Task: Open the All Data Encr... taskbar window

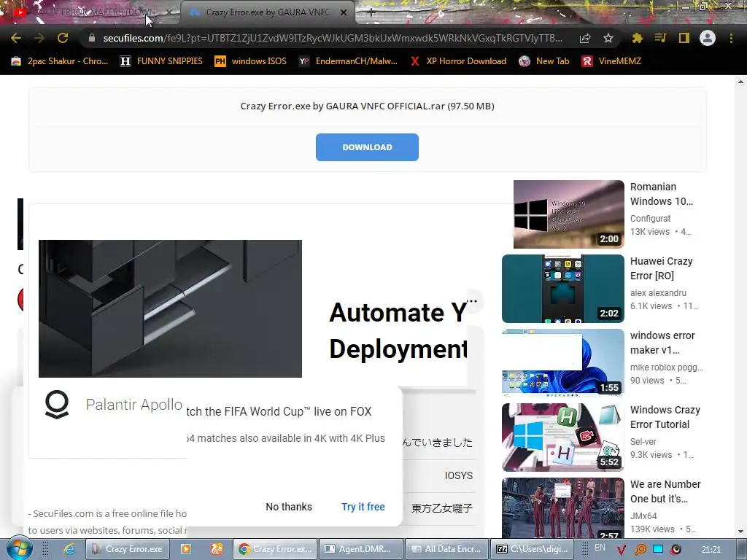Action: click(447, 549)
